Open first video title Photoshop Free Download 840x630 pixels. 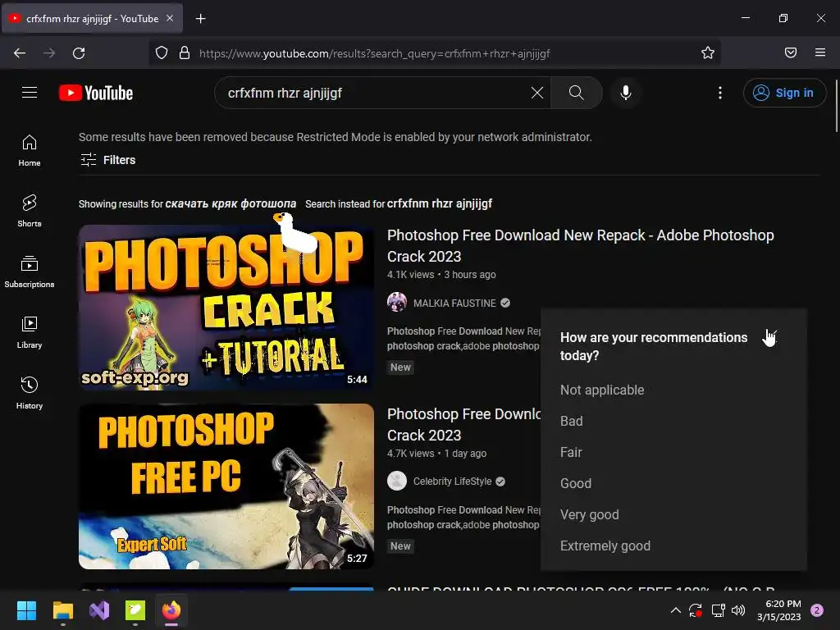(x=580, y=246)
